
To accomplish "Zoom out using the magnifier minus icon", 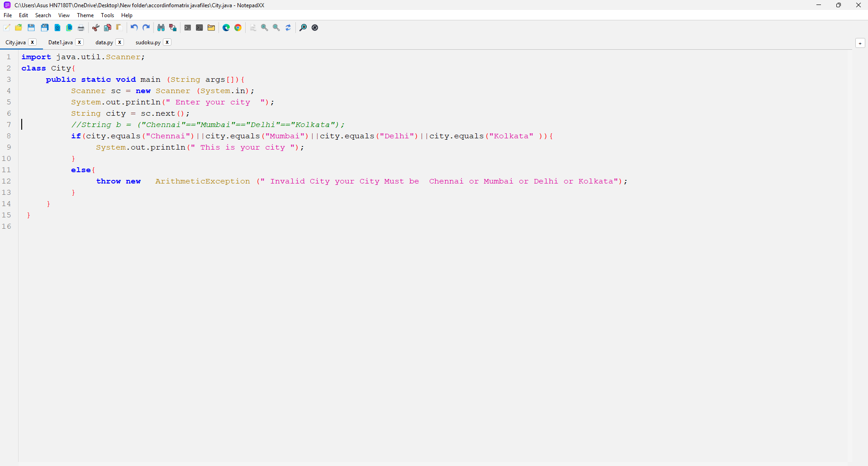I will 276,28.
